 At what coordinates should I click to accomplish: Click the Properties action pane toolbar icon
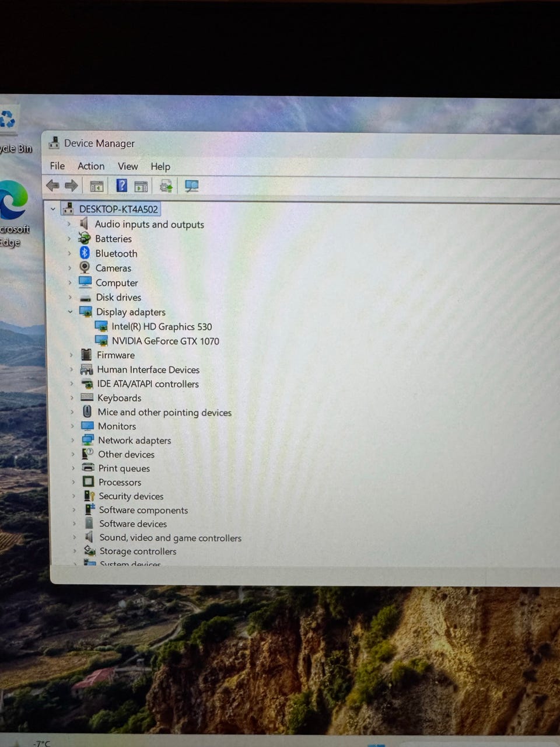point(141,186)
